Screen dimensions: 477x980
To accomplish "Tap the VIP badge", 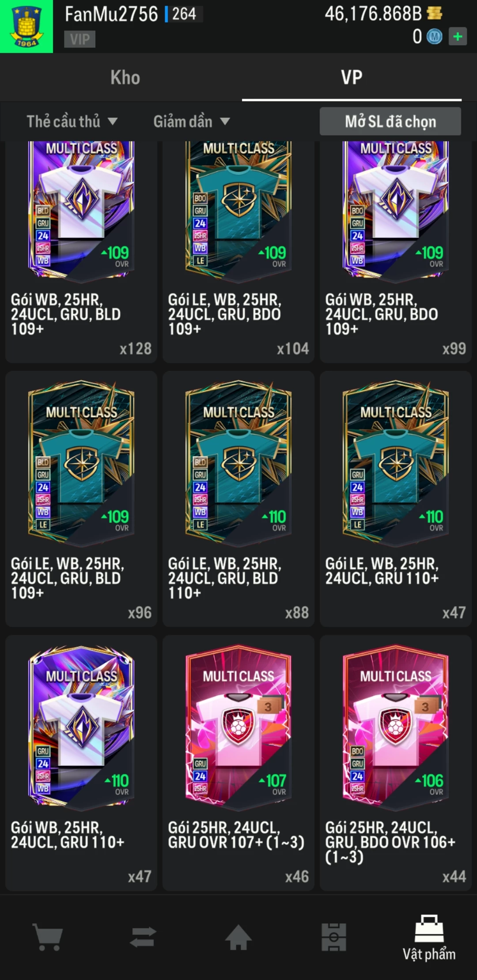I will [79, 39].
